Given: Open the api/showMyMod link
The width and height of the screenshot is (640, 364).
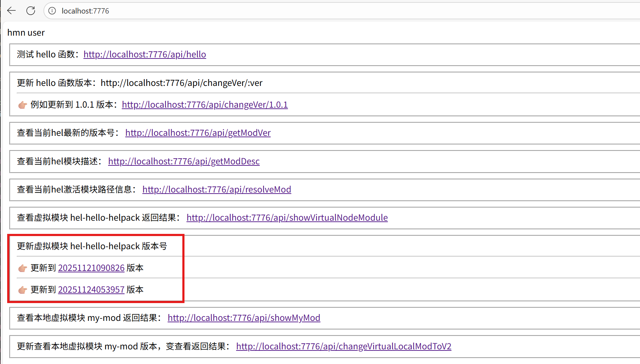Looking at the screenshot, I should (244, 318).
